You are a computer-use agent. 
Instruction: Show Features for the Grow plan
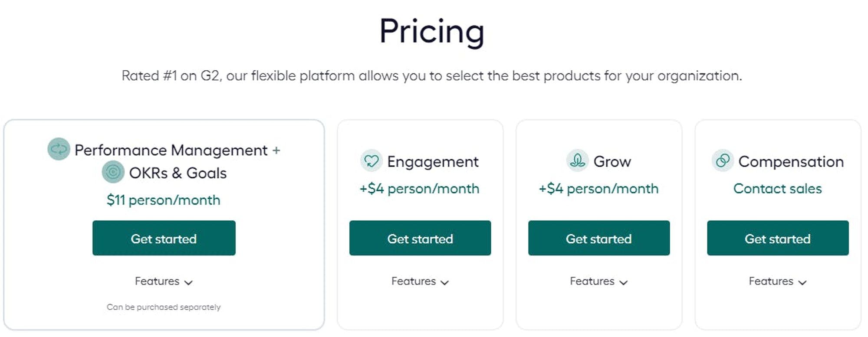[599, 281]
